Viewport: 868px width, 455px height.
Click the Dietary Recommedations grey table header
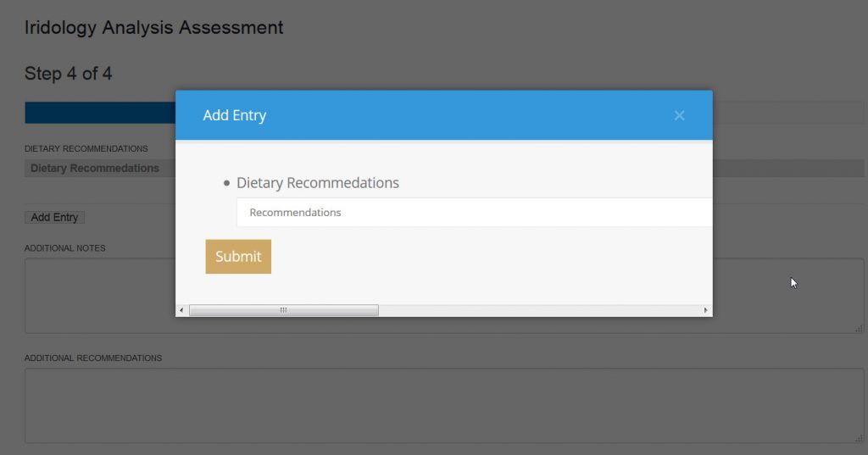click(100, 169)
